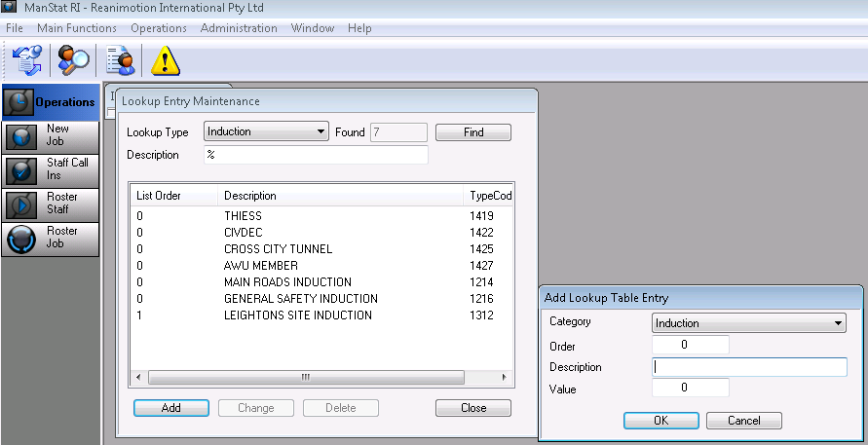Select Roster Job in sidebar

tap(51, 238)
